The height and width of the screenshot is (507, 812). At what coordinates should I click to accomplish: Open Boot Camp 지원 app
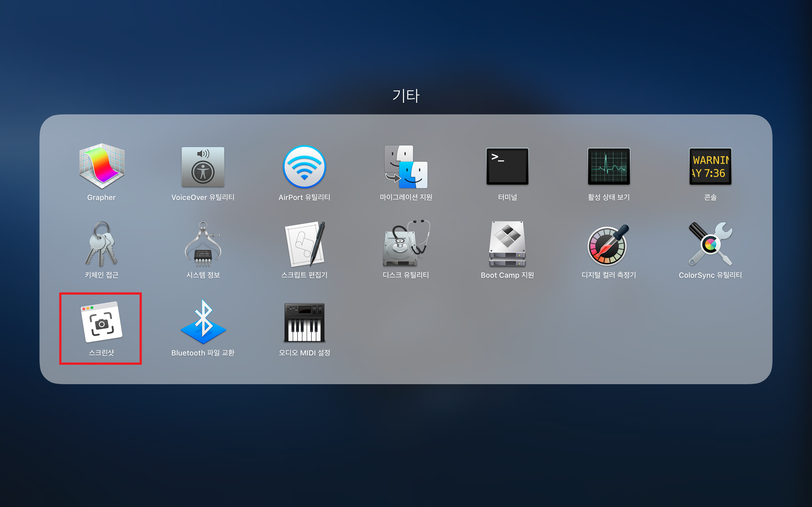point(507,244)
